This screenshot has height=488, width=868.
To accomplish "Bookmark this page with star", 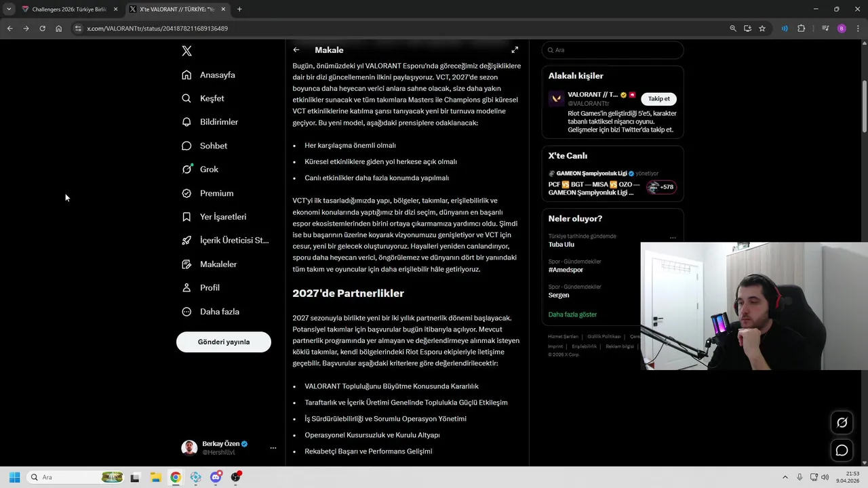I will pyautogui.click(x=762, y=28).
